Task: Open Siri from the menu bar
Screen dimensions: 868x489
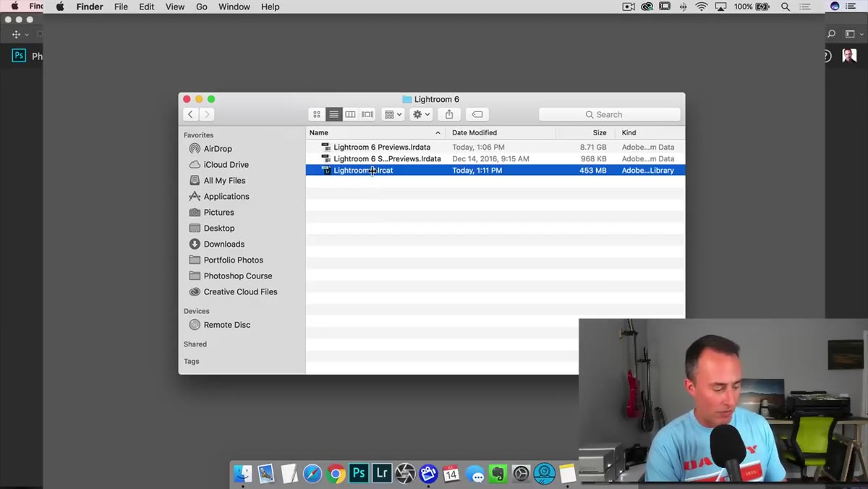Action: (x=835, y=7)
